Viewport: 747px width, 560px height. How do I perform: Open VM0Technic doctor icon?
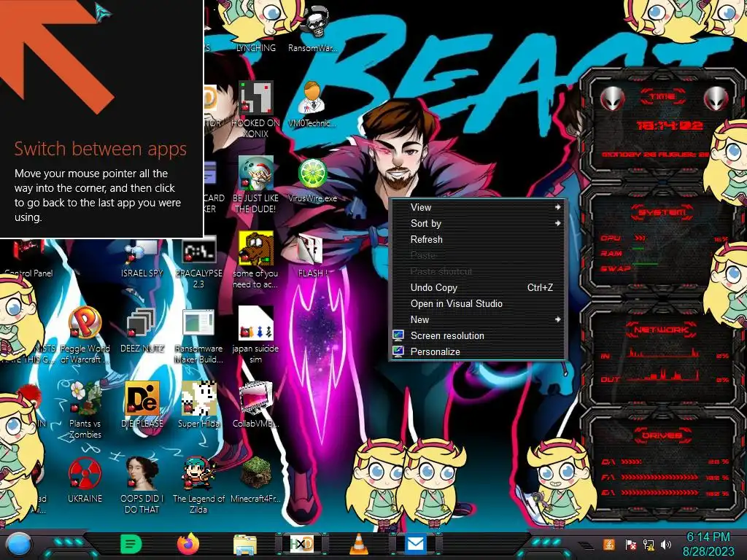click(x=312, y=104)
